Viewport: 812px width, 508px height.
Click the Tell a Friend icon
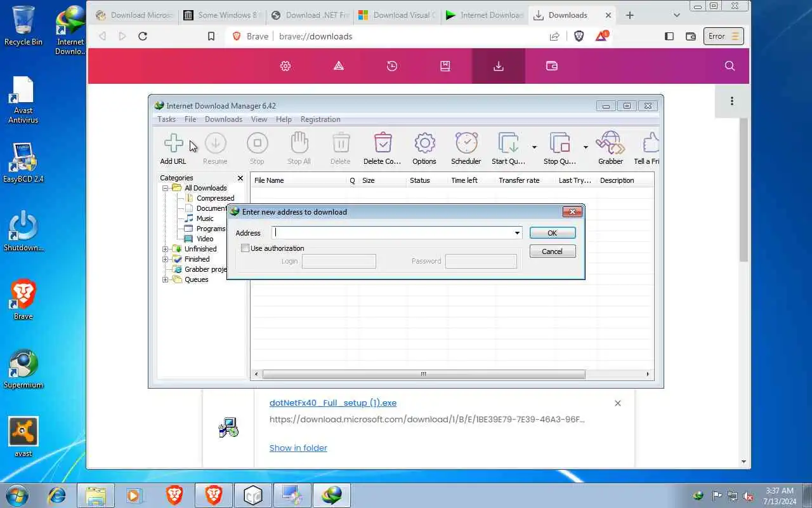click(x=650, y=144)
